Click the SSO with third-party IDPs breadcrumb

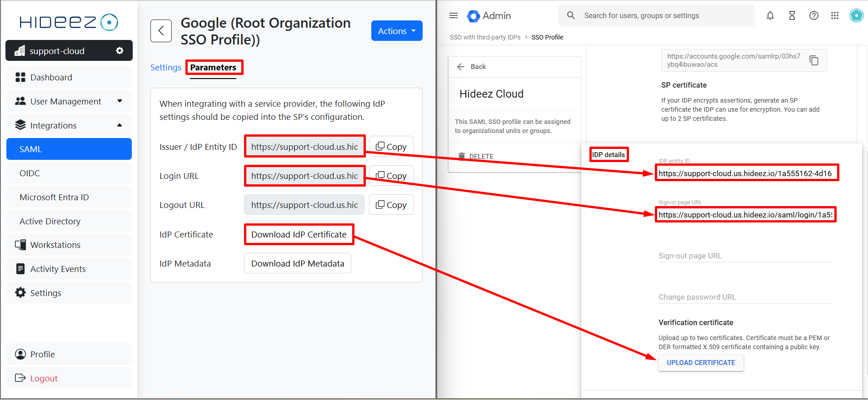coord(485,38)
